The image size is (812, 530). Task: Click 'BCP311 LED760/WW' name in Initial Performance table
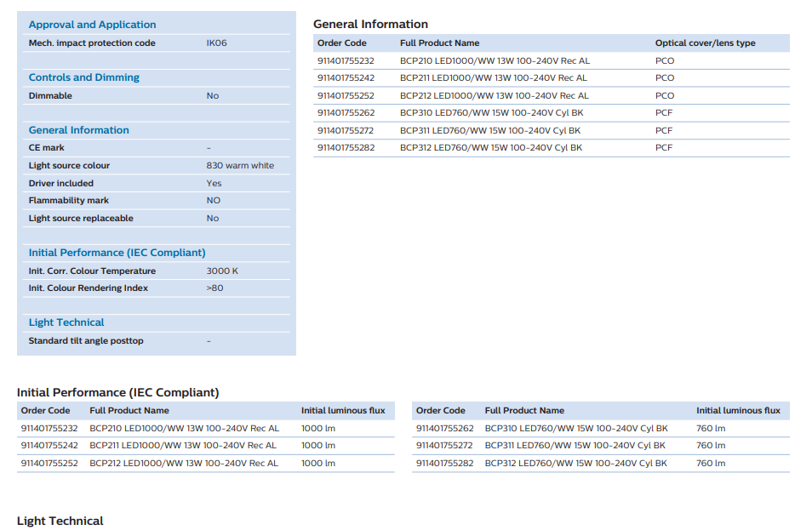[x=575, y=445]
